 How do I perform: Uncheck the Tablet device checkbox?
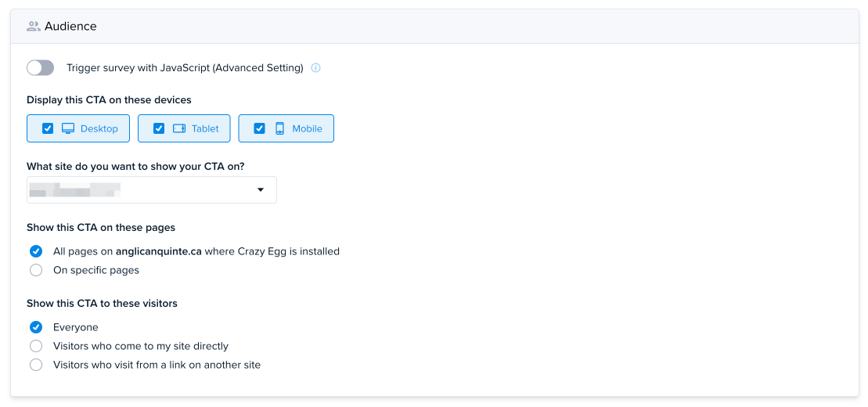[159, 128]
